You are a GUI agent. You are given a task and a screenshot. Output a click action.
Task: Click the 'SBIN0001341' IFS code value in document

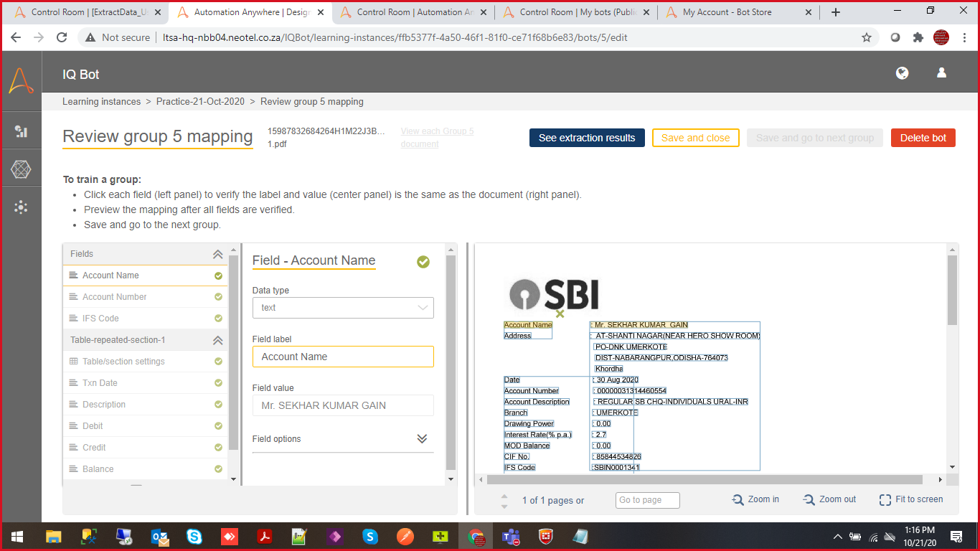tap(616, 467)
